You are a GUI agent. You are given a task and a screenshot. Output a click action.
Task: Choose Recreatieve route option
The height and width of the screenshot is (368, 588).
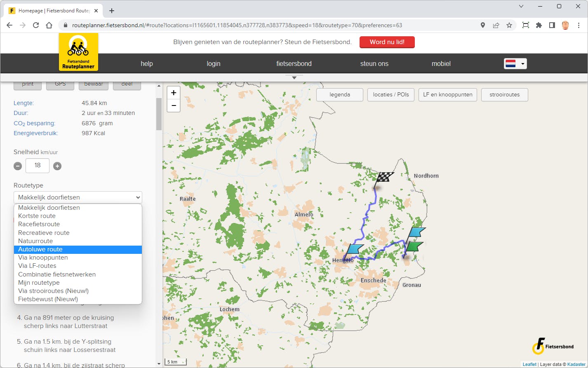78,233
